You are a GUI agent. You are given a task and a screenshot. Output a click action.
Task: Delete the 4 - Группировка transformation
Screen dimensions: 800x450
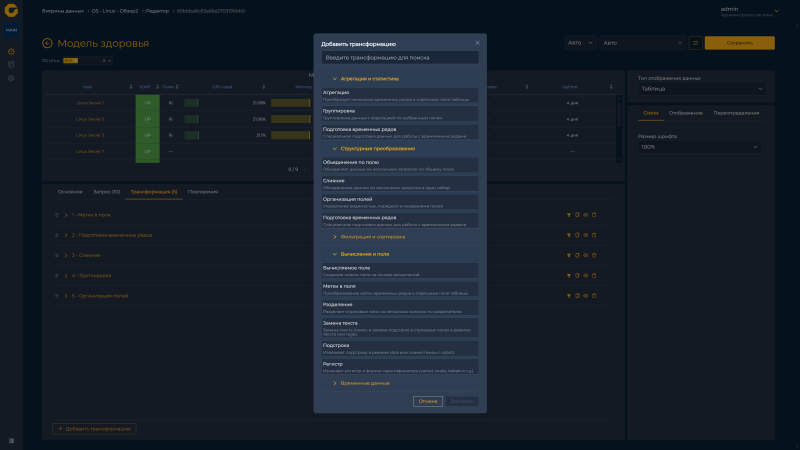coord(594,276)
